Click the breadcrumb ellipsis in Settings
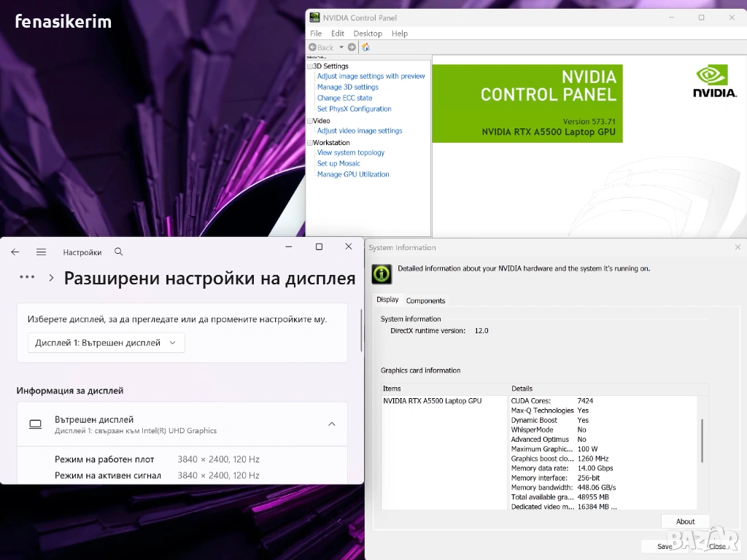The width and height of the screenshot is (747, 560). pos(27,278)
